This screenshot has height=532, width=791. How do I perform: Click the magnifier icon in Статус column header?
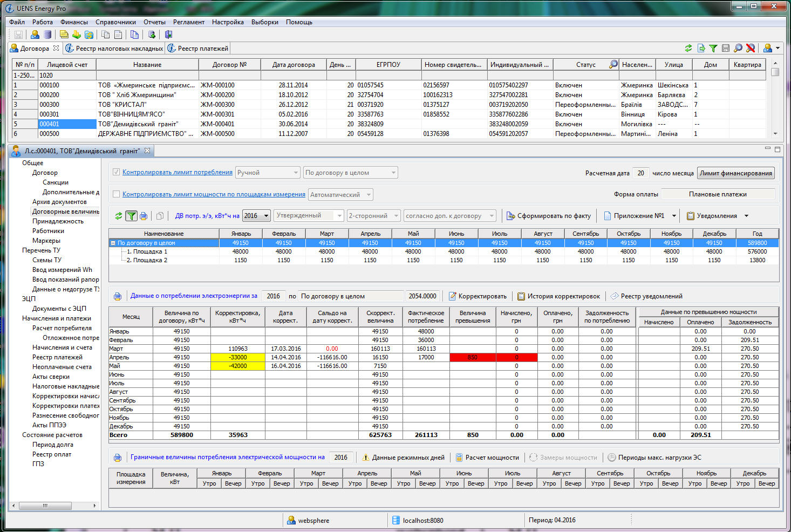tap(613, 65)
